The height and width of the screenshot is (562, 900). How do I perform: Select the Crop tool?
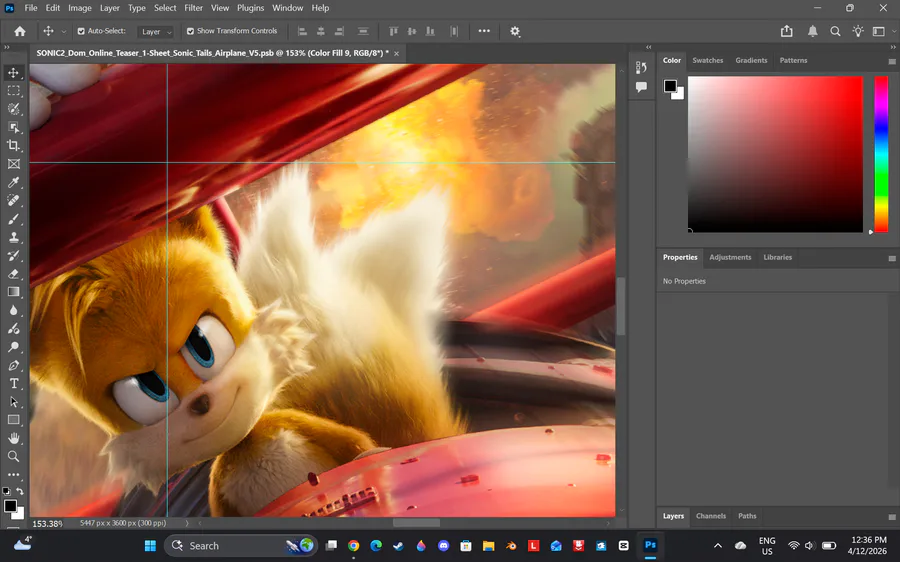tap(14, 146)
